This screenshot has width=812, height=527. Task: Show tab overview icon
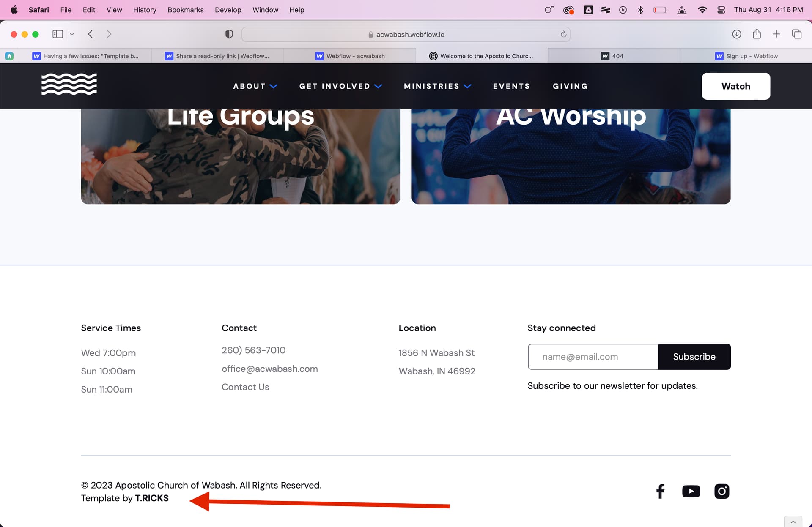tap(796, 34)
